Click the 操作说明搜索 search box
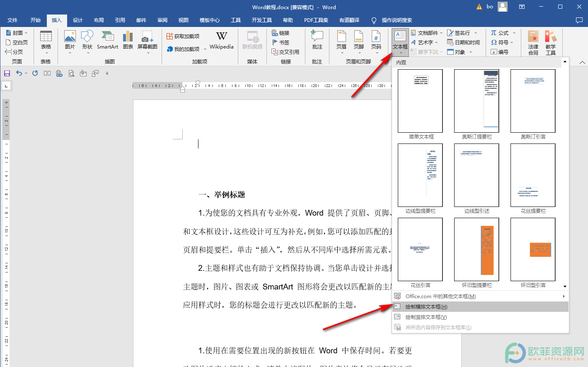This screenshot has width=588, height=367. 392,20
